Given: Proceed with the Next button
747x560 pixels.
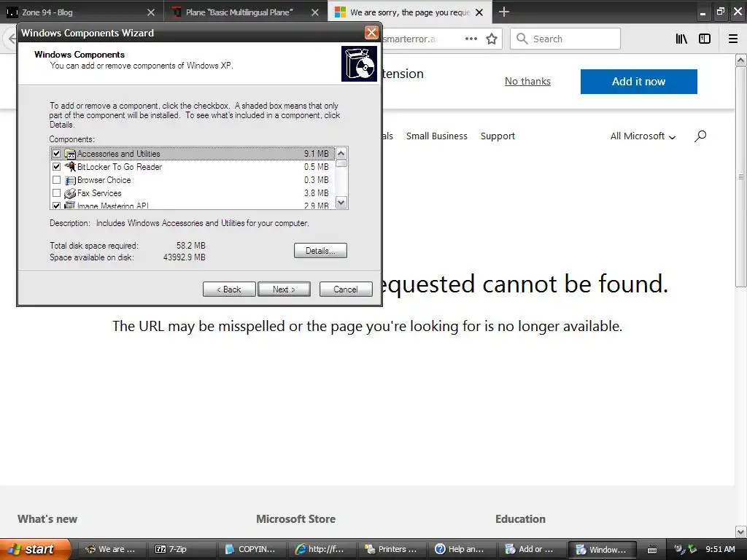Looking at the screenshot, I should coord(284,289).
